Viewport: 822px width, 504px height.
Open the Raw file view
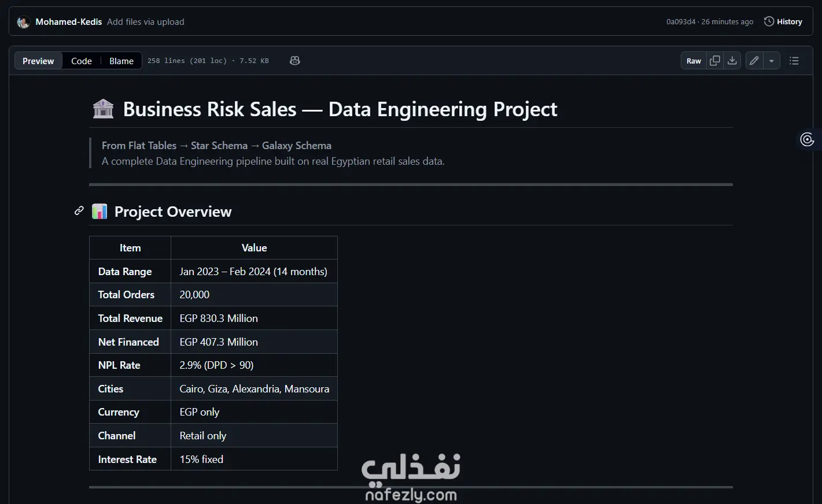click(694, 61)
